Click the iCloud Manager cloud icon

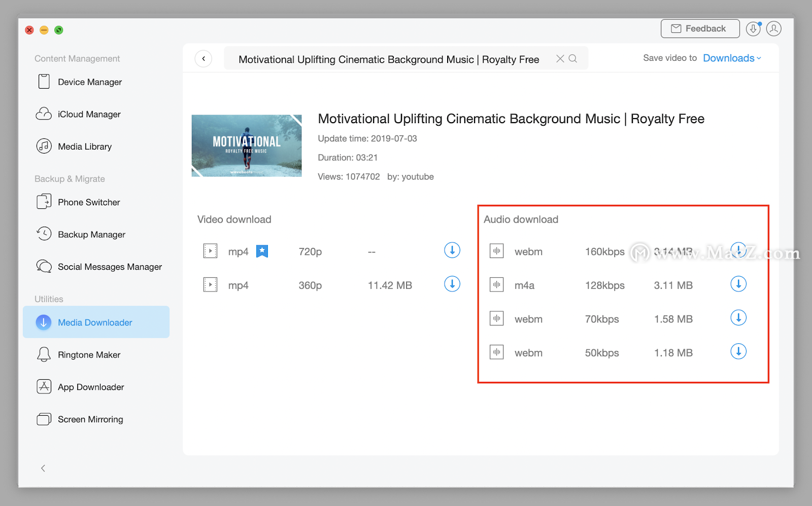(x=44, y=114)
